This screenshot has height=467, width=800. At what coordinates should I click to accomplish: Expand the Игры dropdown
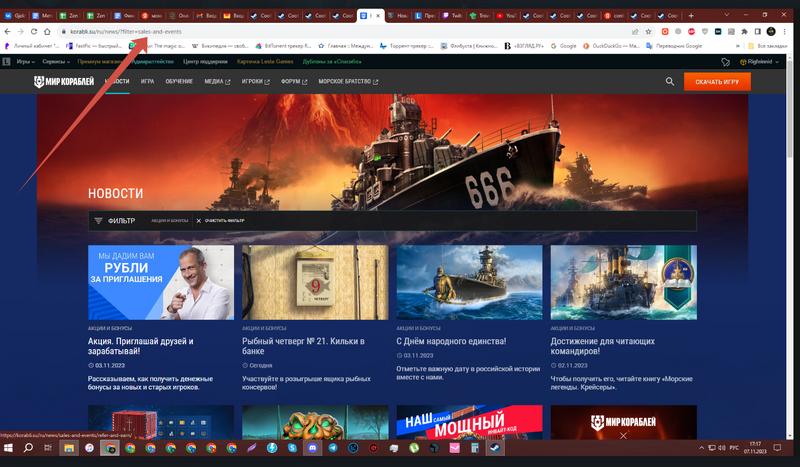pos(26,62)
